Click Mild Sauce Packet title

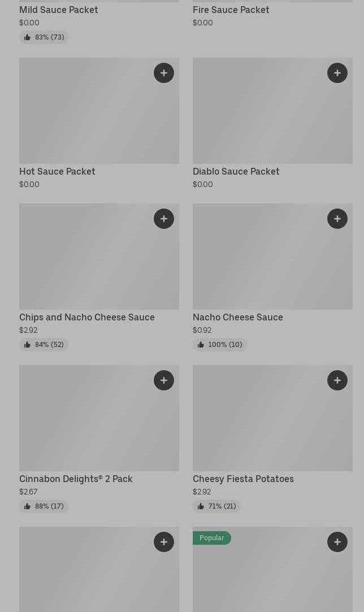pos(58,10)
